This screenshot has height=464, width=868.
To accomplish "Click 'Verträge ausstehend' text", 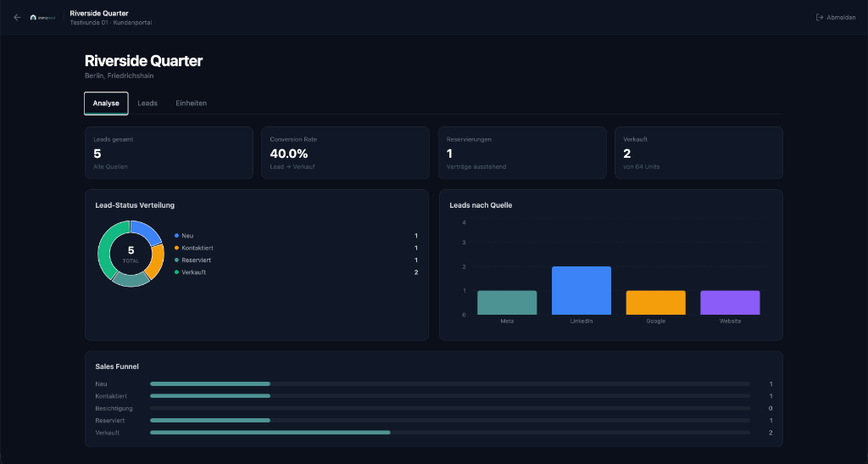I will pyautogui.click(x=476, y=166).
